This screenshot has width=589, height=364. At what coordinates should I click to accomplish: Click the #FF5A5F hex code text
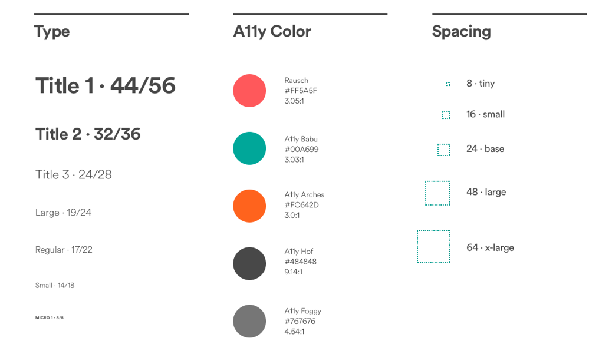tap(301, 91)
